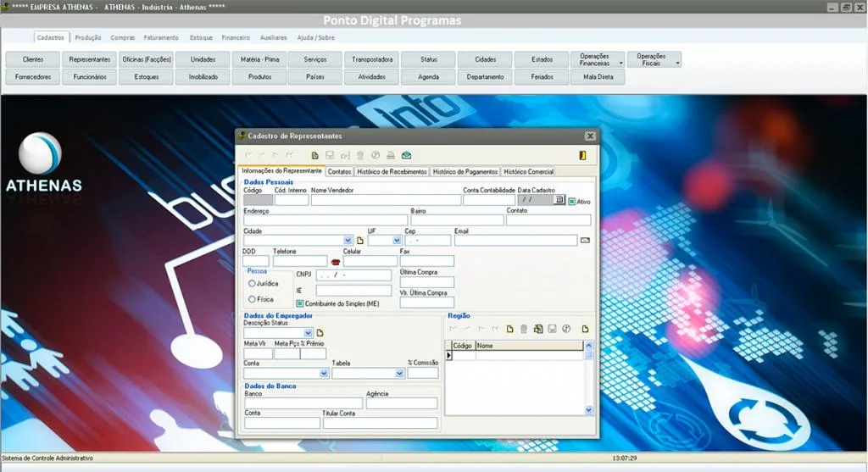Click the Região list scrollbar down arrow
The height and width of the screenshot is (472, 868).
[588, 410]
